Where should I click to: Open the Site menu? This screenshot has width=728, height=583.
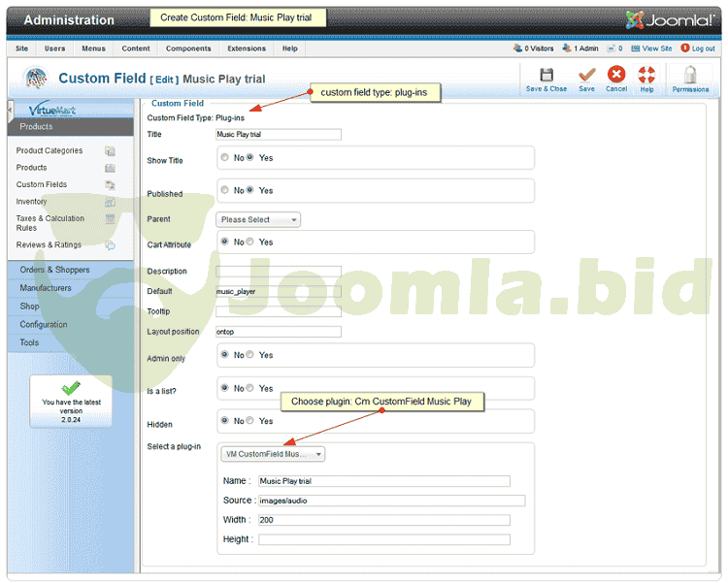(x=21, y=49)
